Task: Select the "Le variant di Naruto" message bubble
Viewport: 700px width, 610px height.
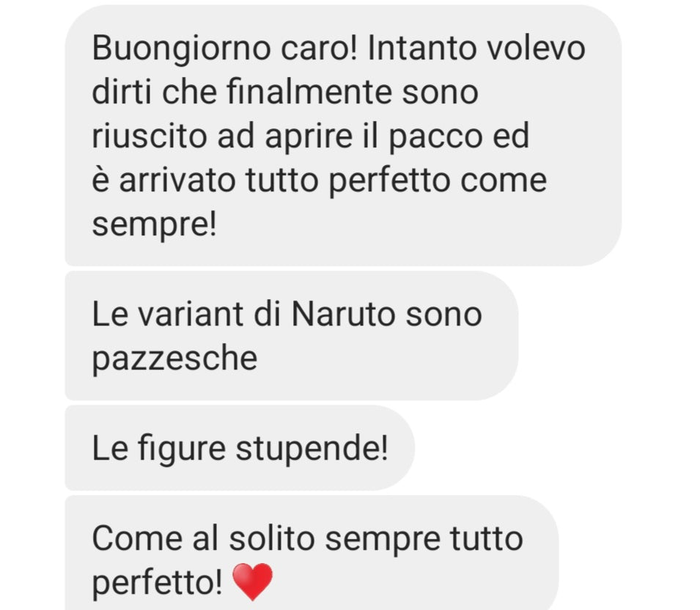Action: pyautogui.click(x=292, y=336)
